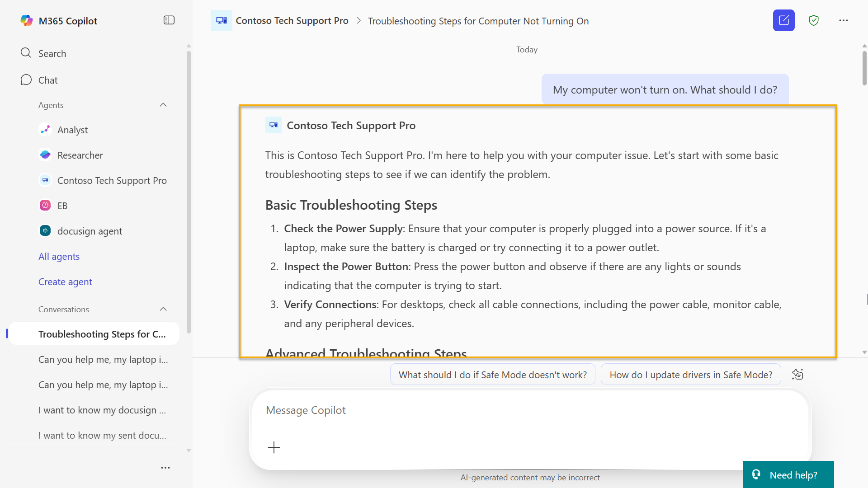Open 'I want to know my sent docu...' conversation
Screen dimensions: 868x488
coord(102,436)
